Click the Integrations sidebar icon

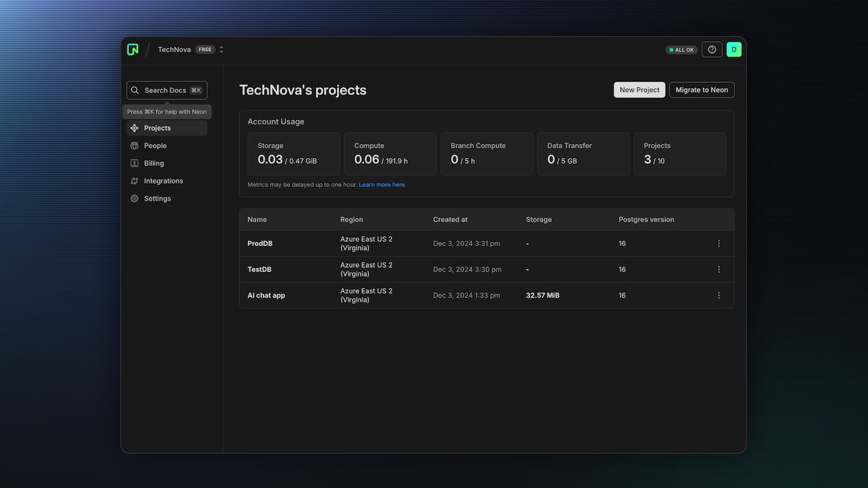pyautogui.click(x=134, y=181)
